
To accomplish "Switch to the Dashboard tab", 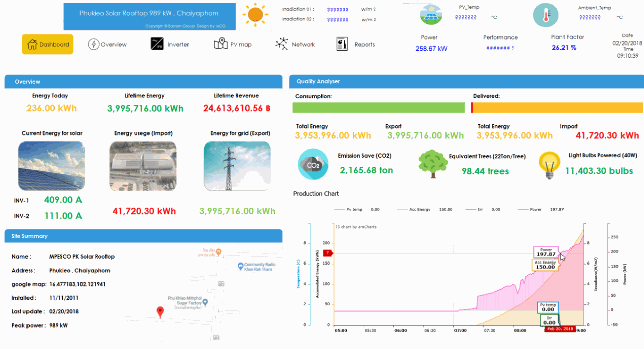I will [47, 44].
